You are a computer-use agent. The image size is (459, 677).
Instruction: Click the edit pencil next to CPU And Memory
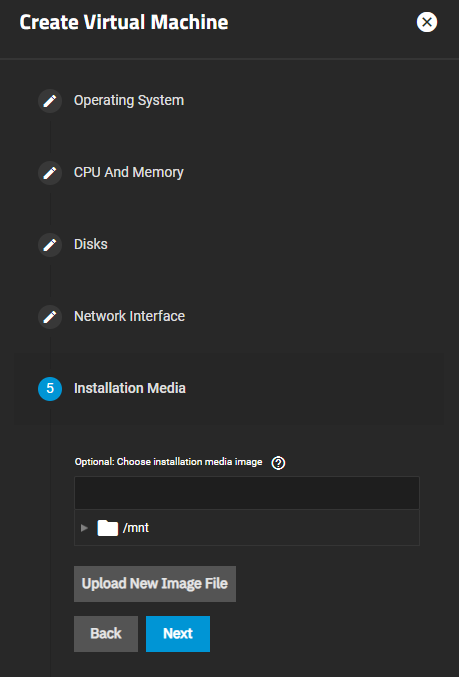[50, 173]
